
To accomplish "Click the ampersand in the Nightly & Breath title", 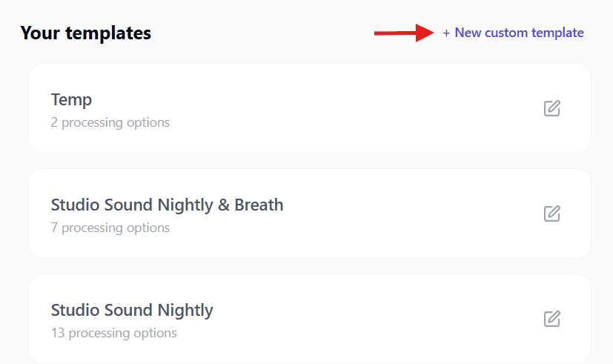I will [224, 205].
